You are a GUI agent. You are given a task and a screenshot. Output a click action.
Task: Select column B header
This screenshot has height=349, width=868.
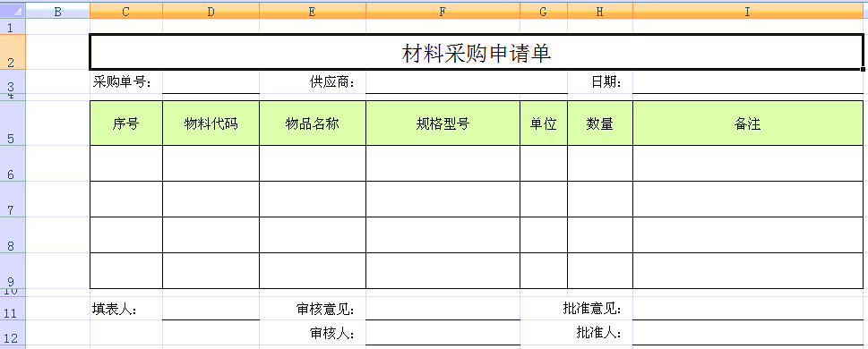click(57, 11)
